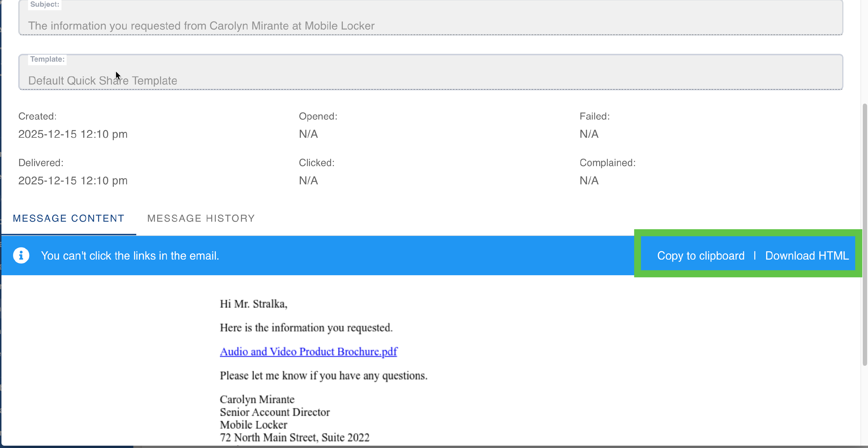This screenshot has height=448, width=868.
Task: Click the "Hi Mr. Stralka" greeting line
Action: pos(253,304)
